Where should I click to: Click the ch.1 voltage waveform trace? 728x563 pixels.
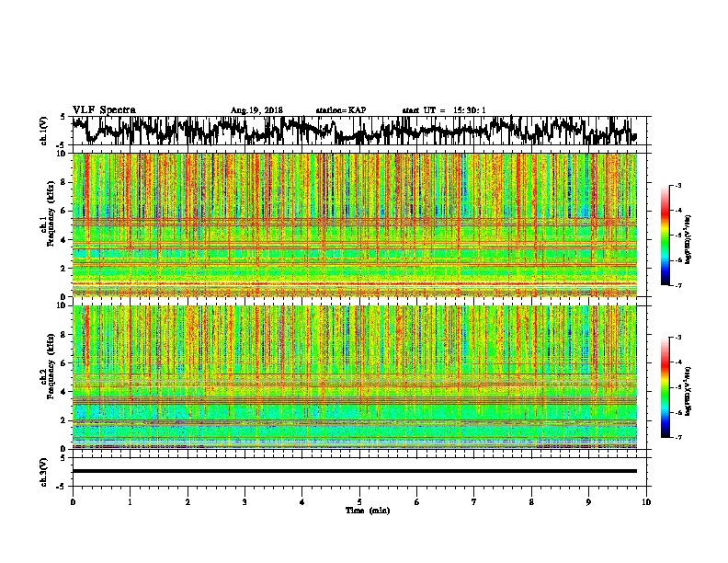[354, 131]
